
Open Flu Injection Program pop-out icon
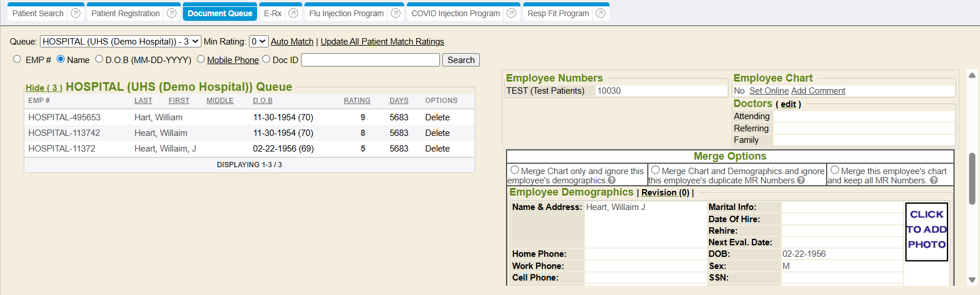pyautogui.click(x=395, y=13)
